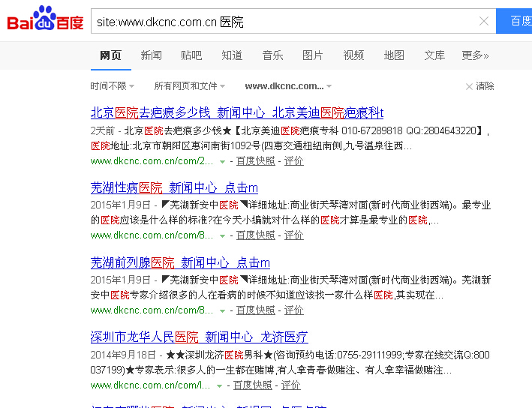The width and height of the screenshot is (532, 408).
Task: Click the 百度 search button
Action: 514,21
